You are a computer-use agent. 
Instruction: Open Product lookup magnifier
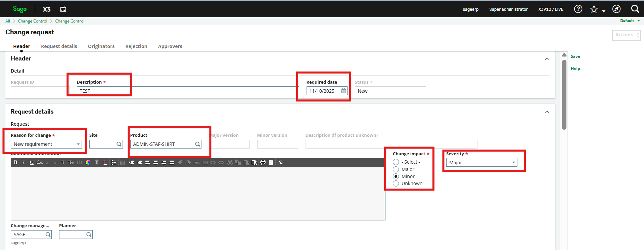tap(198, 144)
